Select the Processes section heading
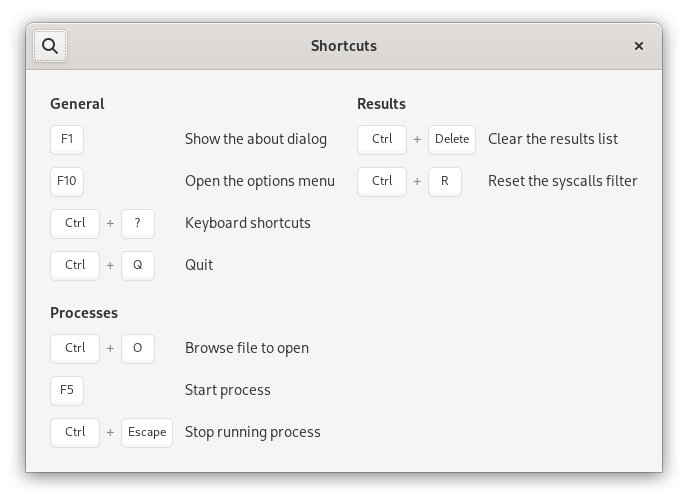Viewport: 688px width, 501px height. 84,313
